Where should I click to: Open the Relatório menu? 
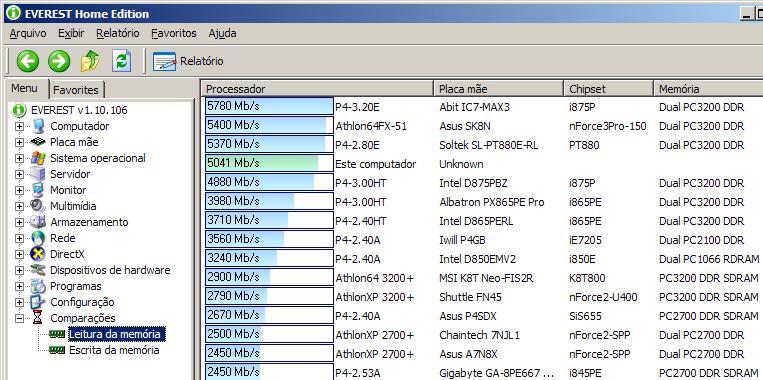tap(118, 33)
